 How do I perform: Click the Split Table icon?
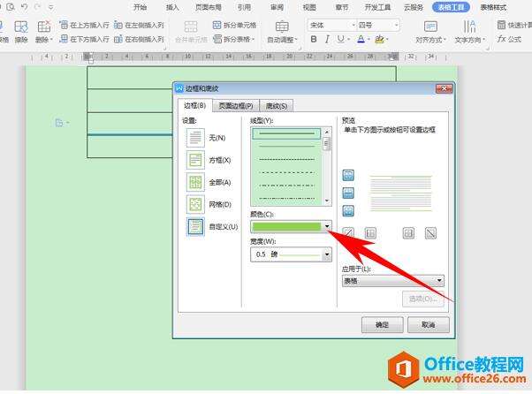tap(217, 40)
